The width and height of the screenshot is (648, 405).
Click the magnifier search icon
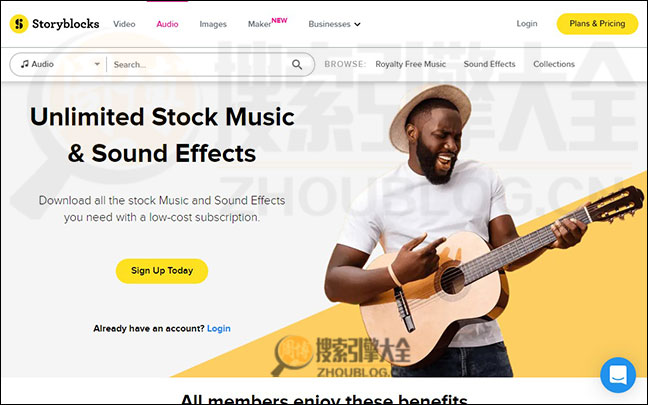pyautogui.click(x=297, y=64)
